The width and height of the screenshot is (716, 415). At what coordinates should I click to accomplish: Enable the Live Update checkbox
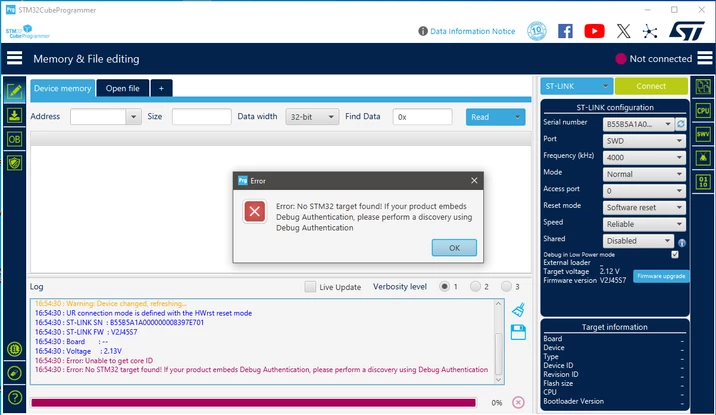tap(310, 287)
